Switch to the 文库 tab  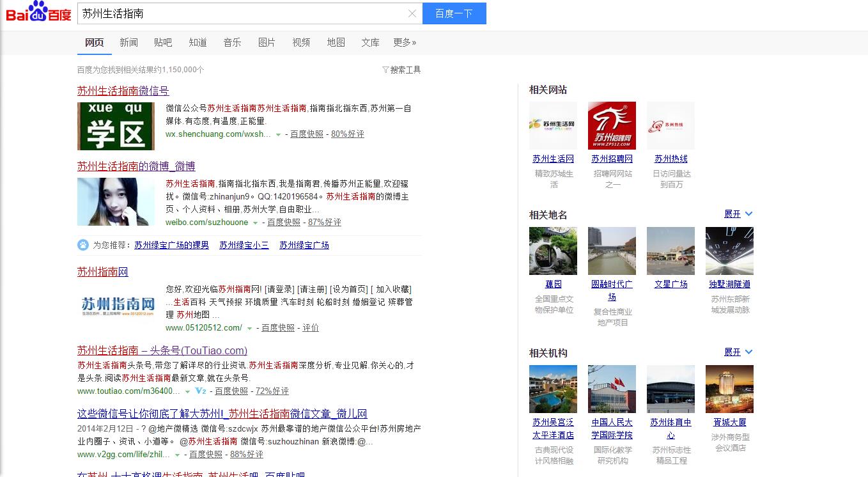click(x=370, y=42)
